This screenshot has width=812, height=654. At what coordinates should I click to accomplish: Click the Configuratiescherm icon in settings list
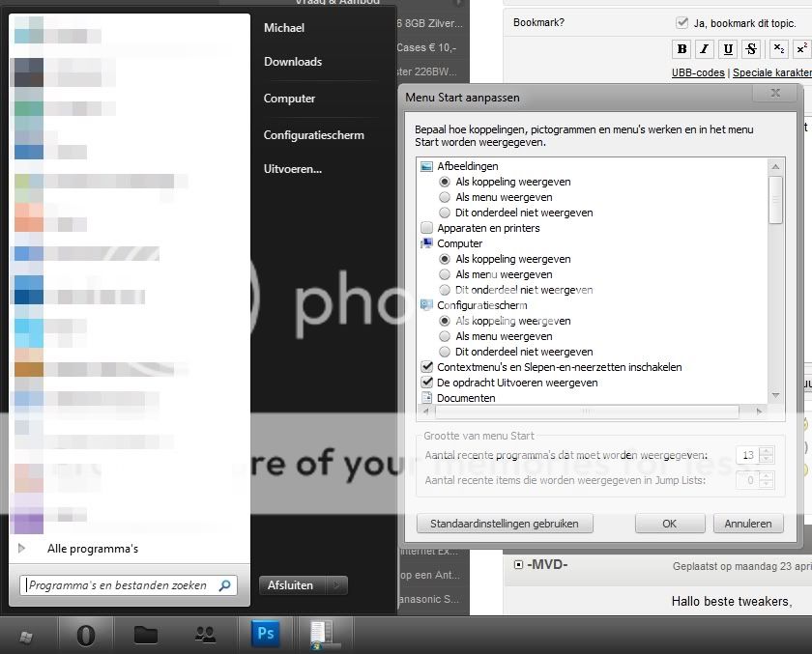click(426, 305)
